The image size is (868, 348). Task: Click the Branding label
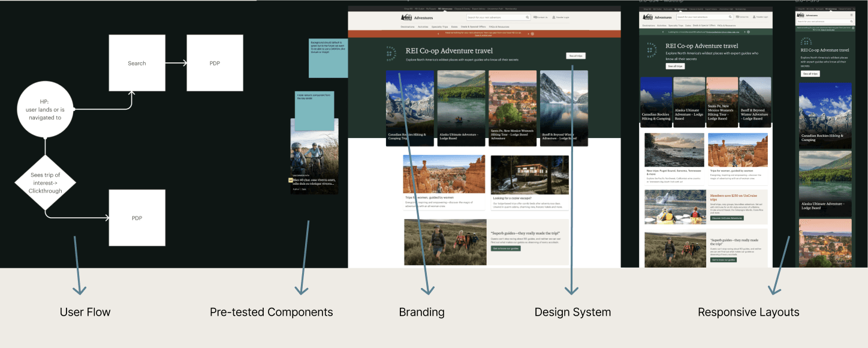point(422,312)
